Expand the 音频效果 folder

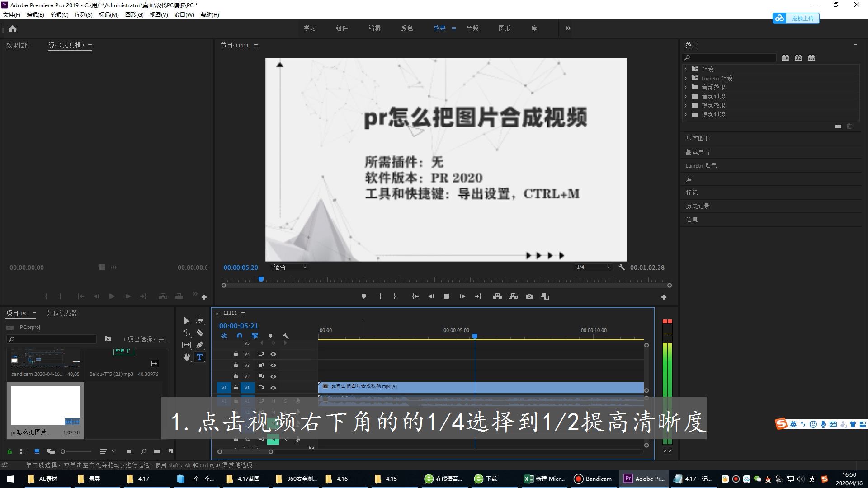[686, 87]
